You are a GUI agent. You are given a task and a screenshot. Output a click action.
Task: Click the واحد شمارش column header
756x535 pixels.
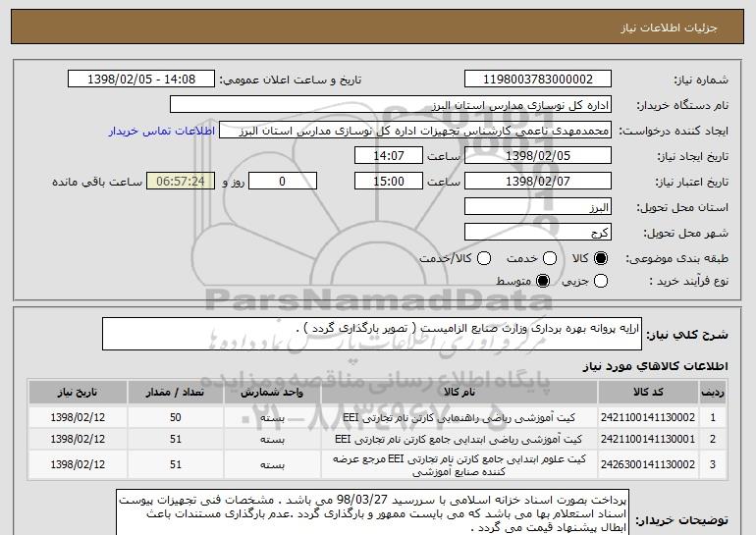272,393
